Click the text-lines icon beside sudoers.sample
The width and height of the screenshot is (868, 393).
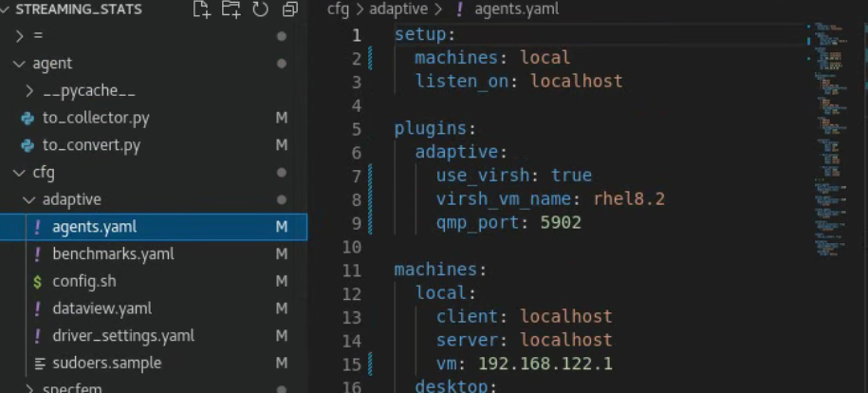pyautogui.click(x=40, y=364)
